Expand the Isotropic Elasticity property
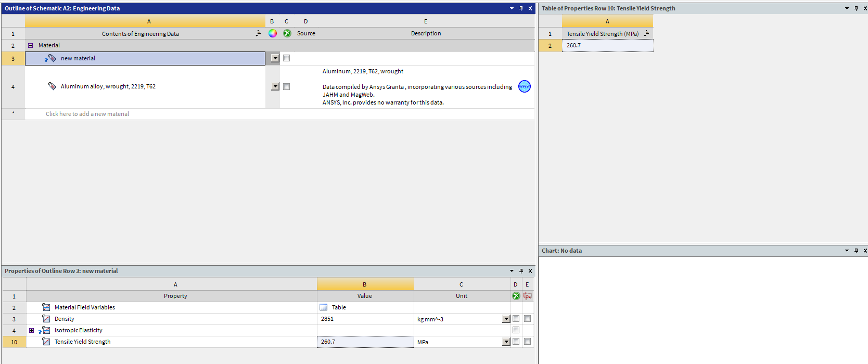Screen dimensions: 868x364 [32, 330]
